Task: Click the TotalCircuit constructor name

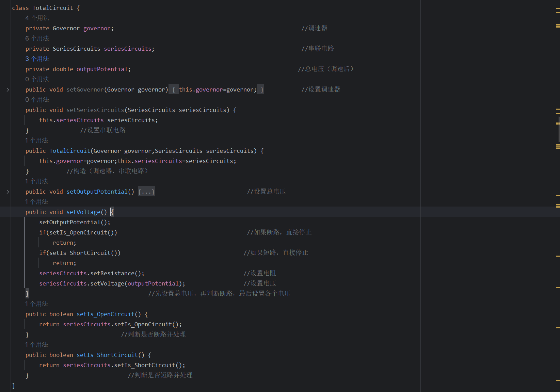Action: [70, 151]
